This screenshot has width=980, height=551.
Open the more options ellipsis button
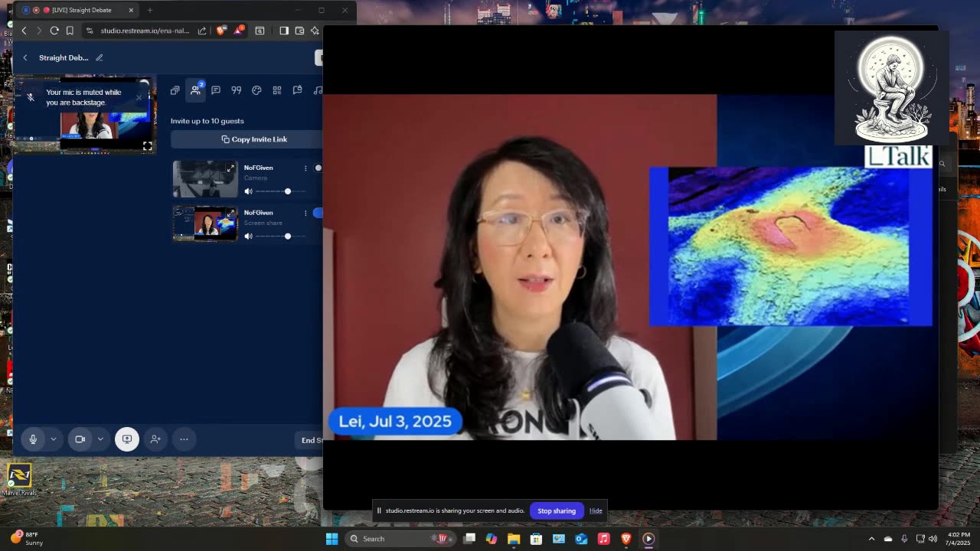coord(184,439)
